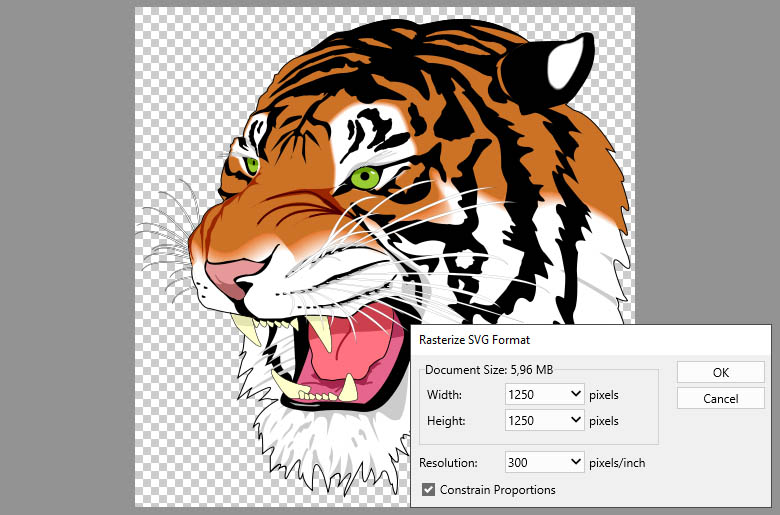The width and height of the screenshot is (780, 515).
Task: Click the tiger's smaller green eye
Action: tap(251, 165)
